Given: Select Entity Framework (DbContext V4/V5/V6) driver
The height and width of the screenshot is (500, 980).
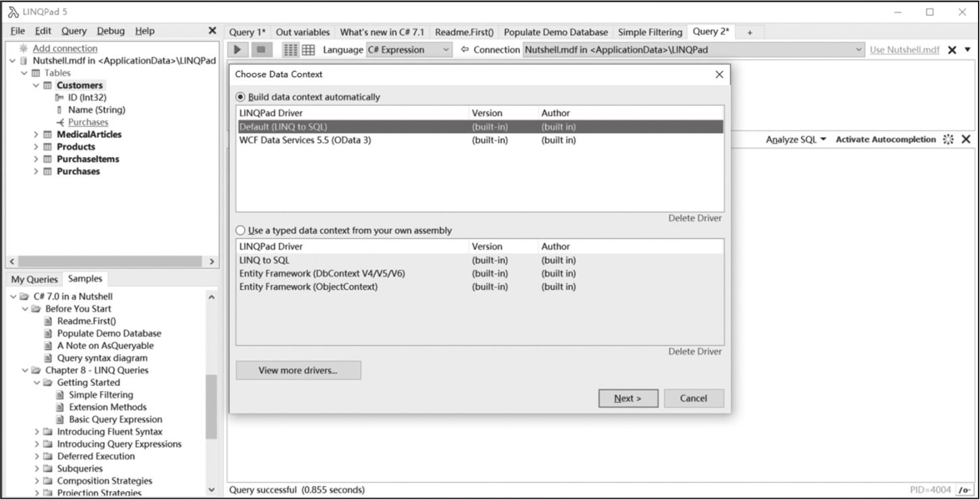Looking at the screenshot, I should pyautogui.click(x=480, y=274).
